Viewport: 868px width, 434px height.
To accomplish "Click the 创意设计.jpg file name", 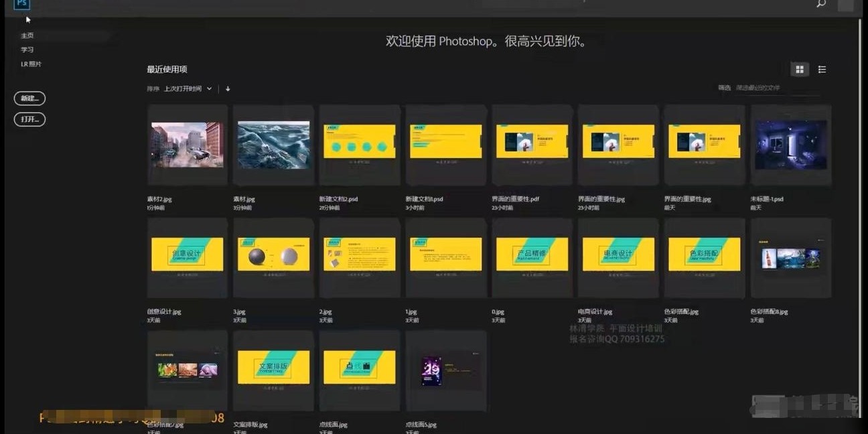I will tap(164, 311).
